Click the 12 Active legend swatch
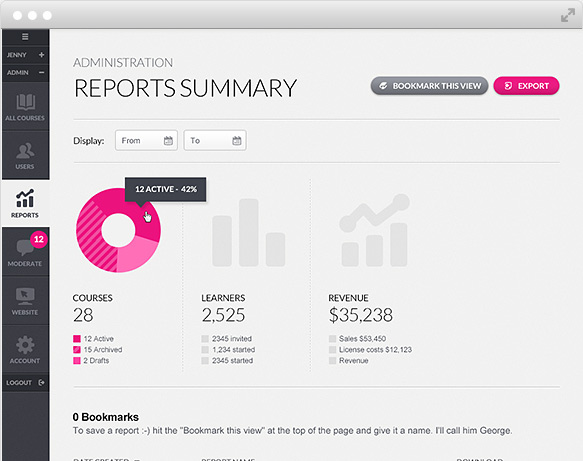 point(77,339)
